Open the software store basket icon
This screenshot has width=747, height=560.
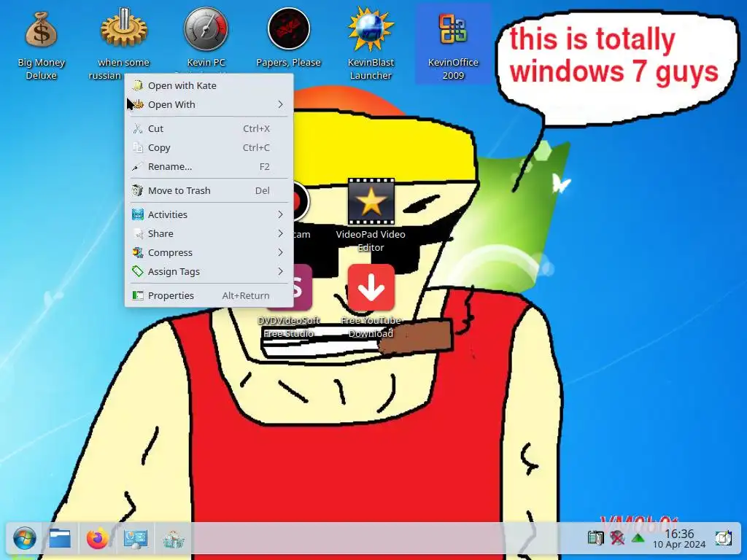tap(173, 540)
